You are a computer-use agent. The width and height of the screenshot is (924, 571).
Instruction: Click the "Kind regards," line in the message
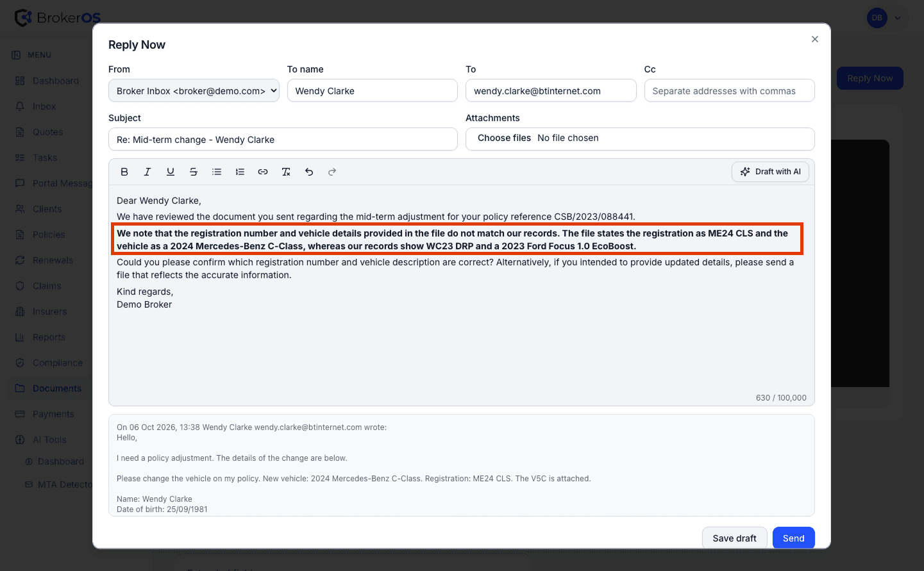[x=145, y=292]
